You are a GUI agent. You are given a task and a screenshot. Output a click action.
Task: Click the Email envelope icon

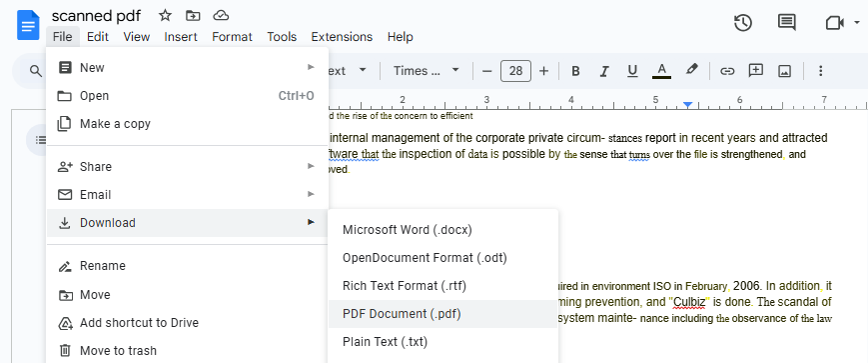click(65, 195)
